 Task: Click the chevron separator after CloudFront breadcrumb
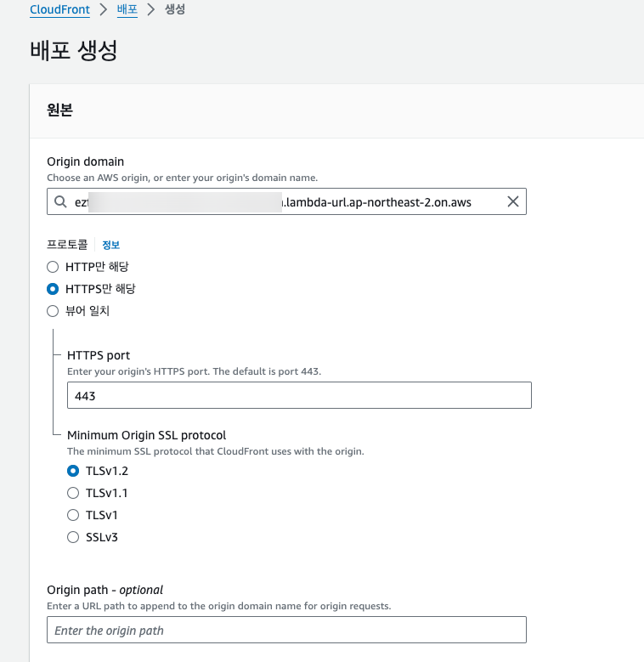point(104,10)
